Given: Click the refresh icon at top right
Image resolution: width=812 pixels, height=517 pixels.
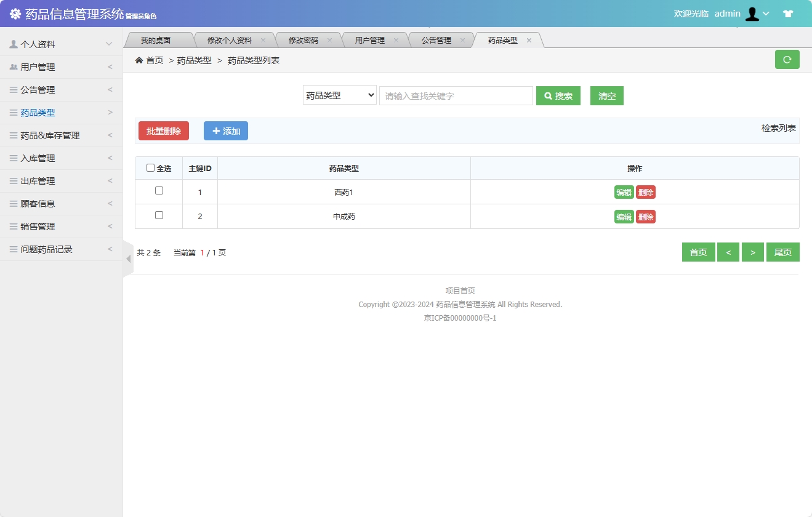Looking at the screenshot, I should click(787, 59).
